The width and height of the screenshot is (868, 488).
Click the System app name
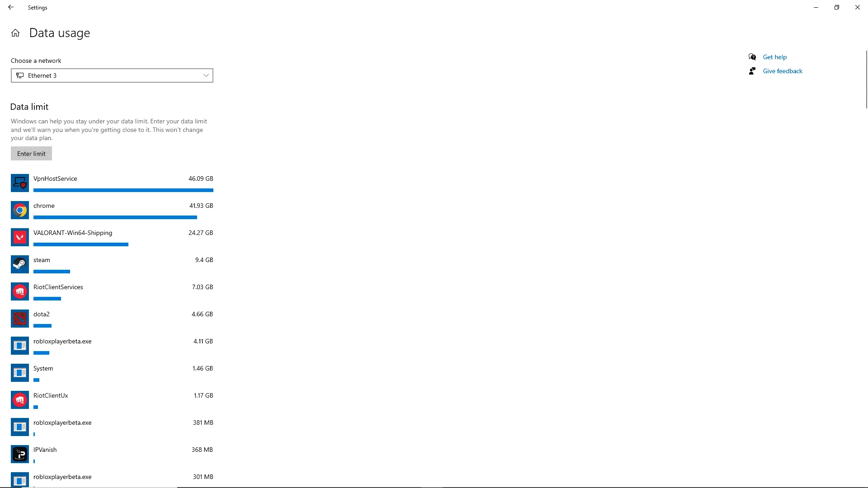(x=43, y=369)
